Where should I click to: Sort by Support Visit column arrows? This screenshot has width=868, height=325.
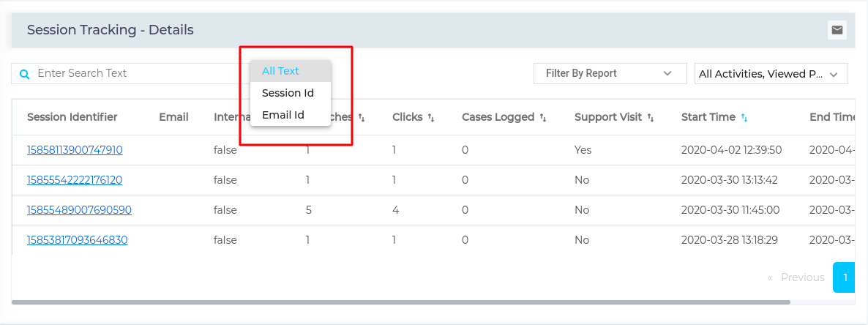651,117
